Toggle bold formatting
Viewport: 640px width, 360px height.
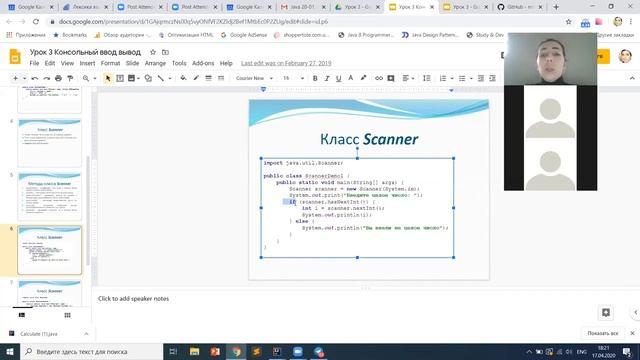315,78
